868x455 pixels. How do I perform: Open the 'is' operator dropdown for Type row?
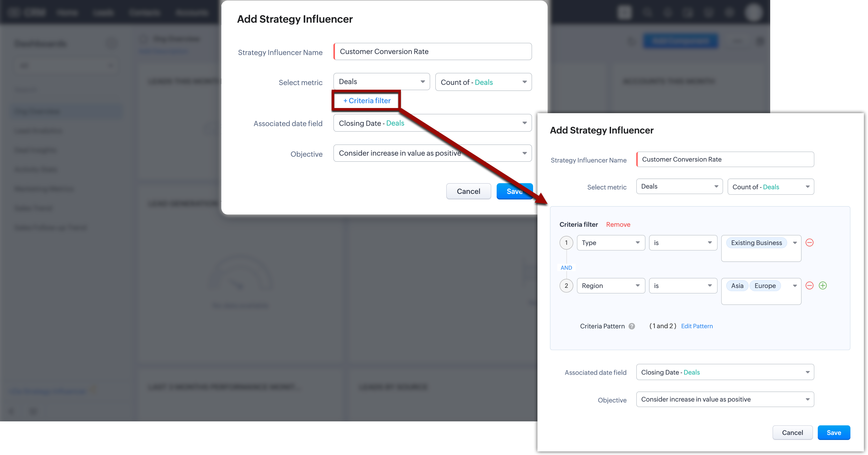(683, 243)
